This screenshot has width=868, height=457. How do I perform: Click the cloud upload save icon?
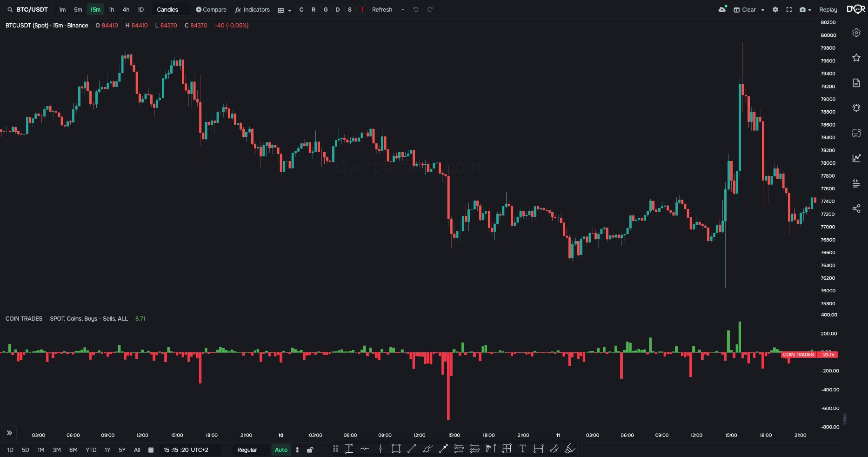(x=722, y=9)
